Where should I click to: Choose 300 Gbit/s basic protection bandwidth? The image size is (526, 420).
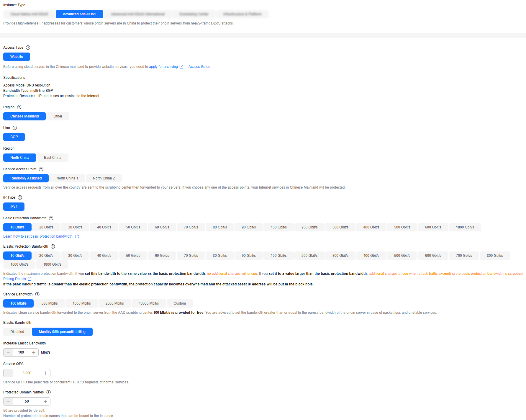click(x=340, y=227)
